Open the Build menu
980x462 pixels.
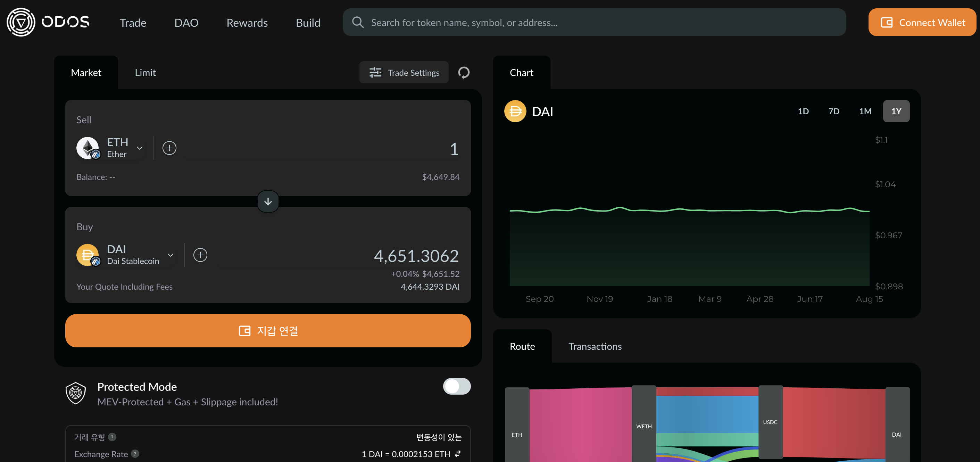308,23
